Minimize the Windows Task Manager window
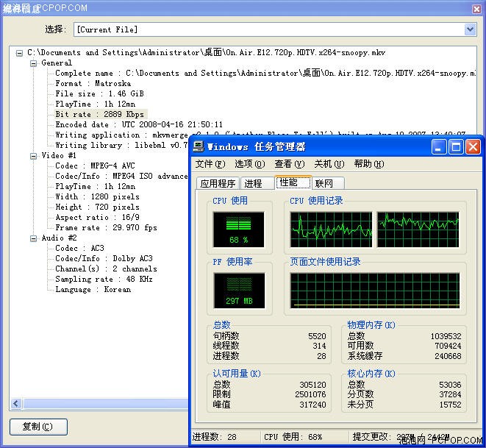Image resolution: width=486 pixels, height=448 pixels. (439, 146)
